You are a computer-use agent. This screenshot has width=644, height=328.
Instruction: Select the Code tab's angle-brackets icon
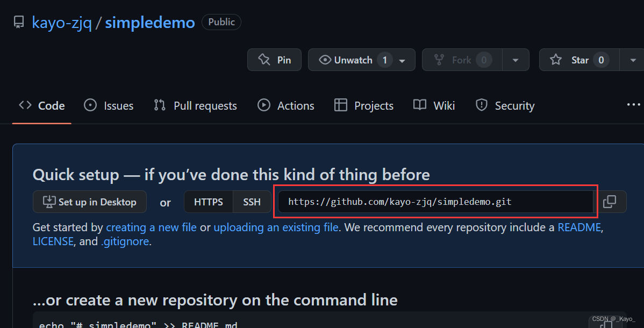tap(25, 105)
